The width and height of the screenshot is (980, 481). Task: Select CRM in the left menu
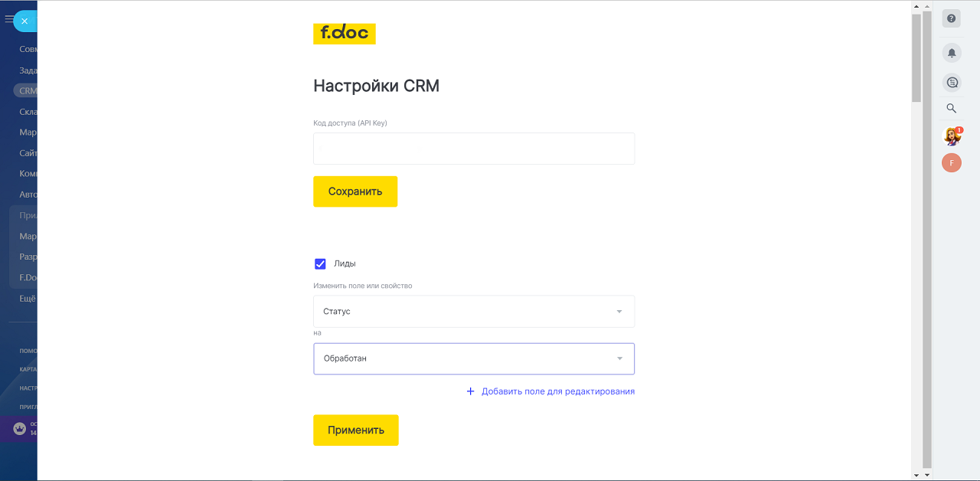(28, 90)
